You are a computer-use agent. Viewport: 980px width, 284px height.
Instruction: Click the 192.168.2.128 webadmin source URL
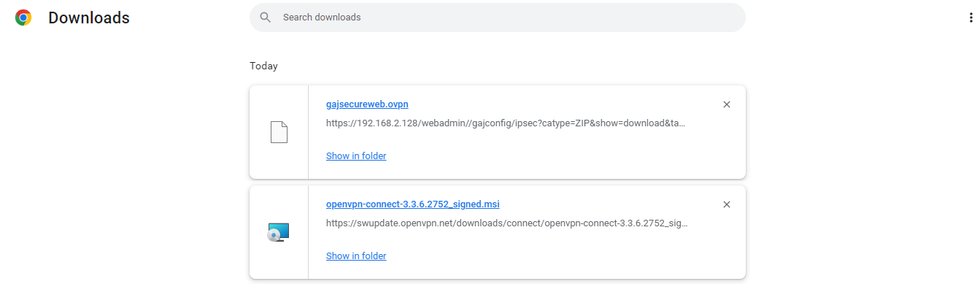point(506,123)
